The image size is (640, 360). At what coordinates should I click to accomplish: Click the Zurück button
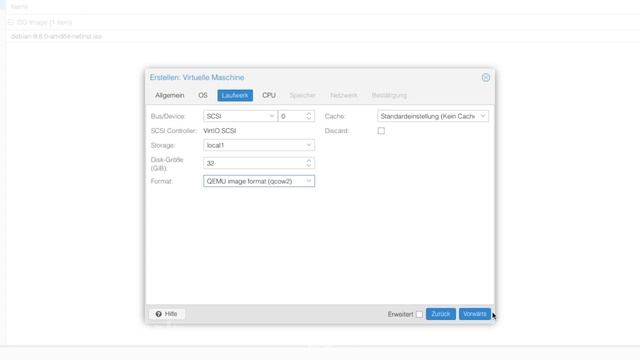point(441,314)
